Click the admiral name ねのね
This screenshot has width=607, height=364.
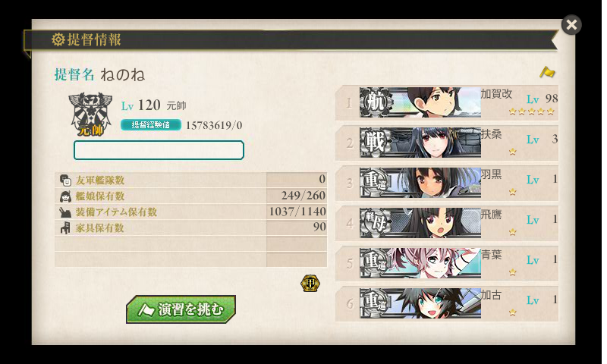click(x=122, y=74)
